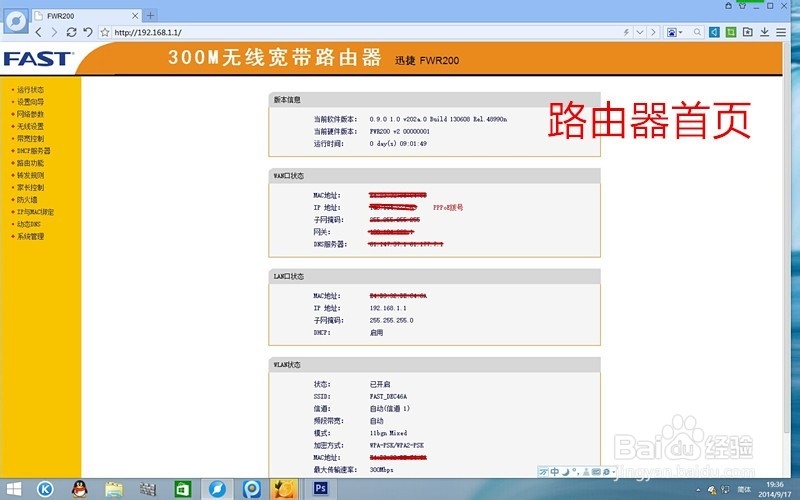Expand the address bar dropdown chevron
The height and width of the screenshot is (500, 800).
(640, 32)
